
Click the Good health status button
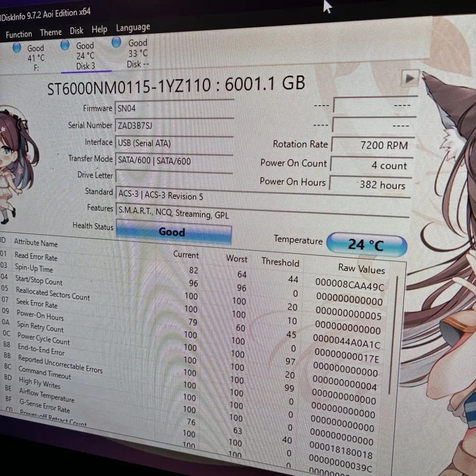coord(173,232)
